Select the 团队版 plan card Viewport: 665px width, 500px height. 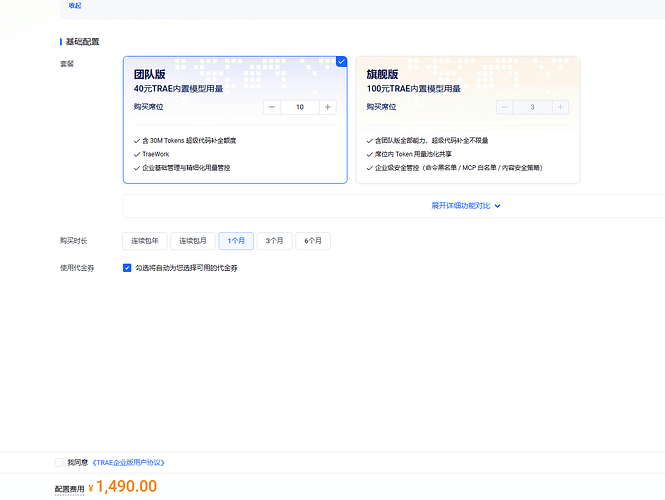pos(235,120)
